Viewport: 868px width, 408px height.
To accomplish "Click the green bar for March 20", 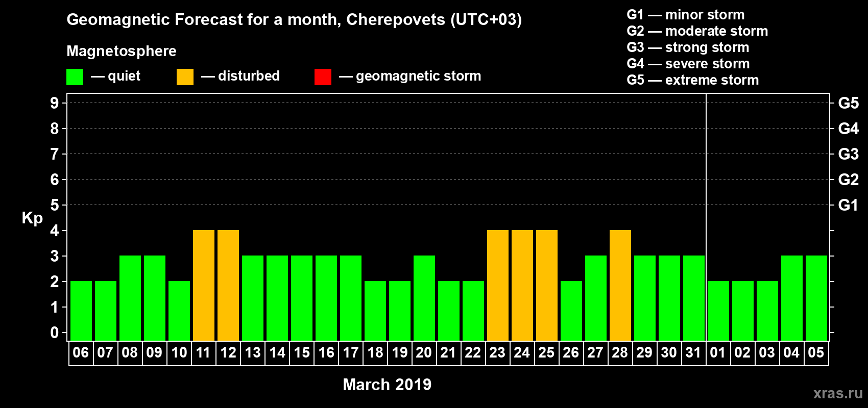I will (424, 298).
